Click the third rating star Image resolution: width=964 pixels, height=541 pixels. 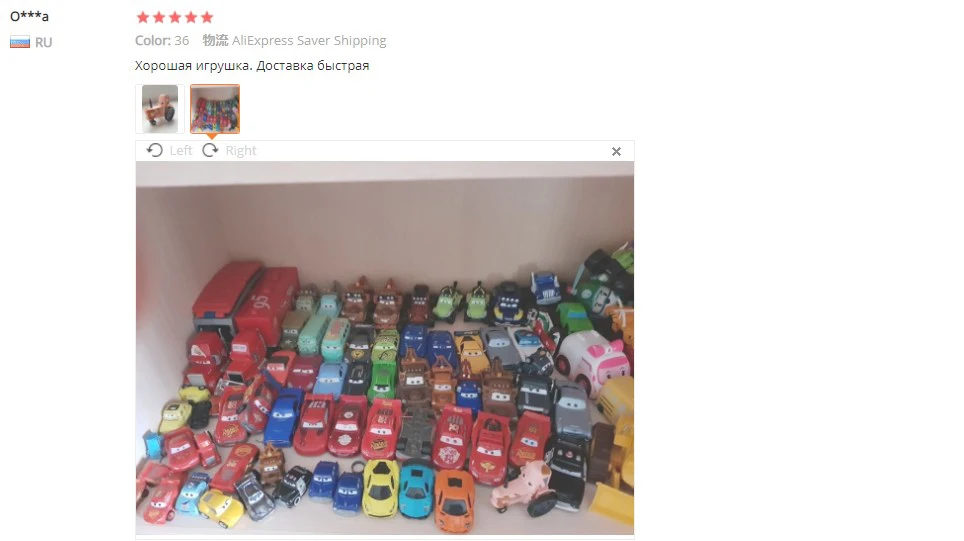coord(175,17)
